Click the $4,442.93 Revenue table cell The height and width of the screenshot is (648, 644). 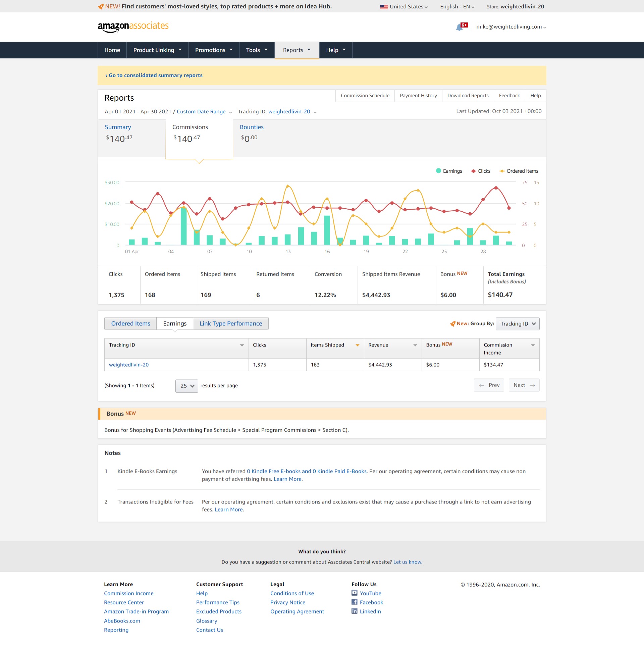pyautogui.click(x=393, y=365)
